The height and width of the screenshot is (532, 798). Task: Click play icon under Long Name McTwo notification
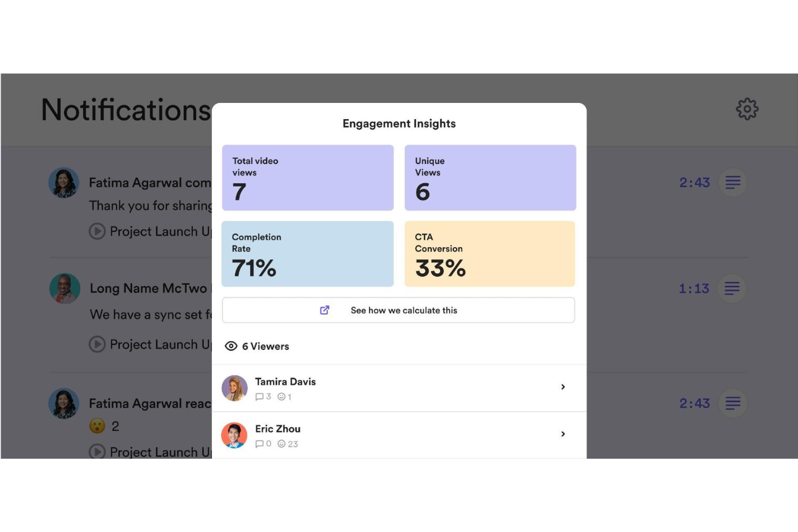click(x=97, y=344)
